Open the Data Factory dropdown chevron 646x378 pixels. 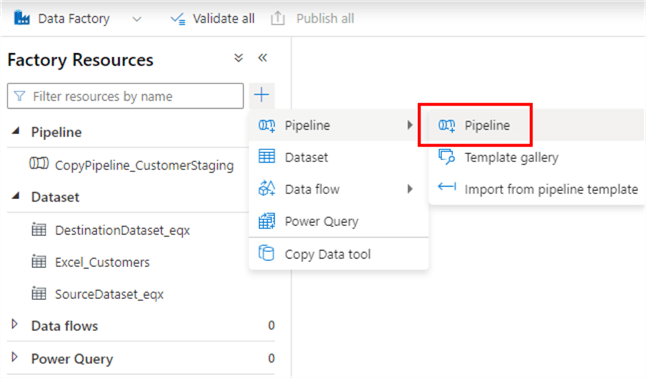[x=137, y=19]
